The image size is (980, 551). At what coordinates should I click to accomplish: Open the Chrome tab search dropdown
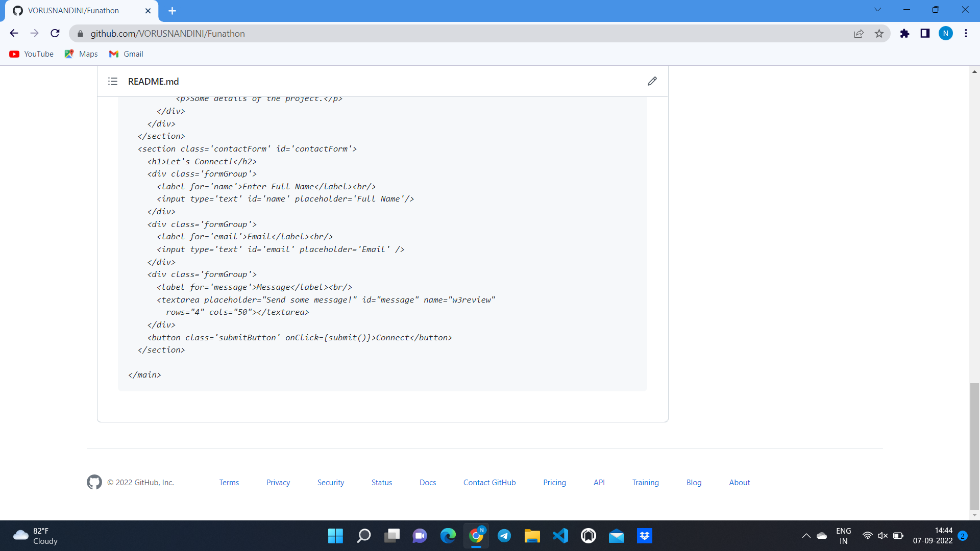point(877,10)
